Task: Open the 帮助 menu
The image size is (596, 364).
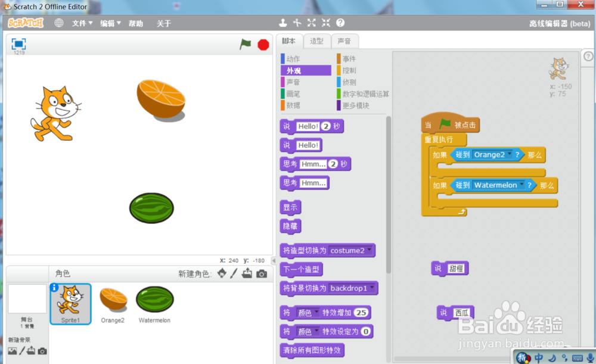Action: click(136, 23)
